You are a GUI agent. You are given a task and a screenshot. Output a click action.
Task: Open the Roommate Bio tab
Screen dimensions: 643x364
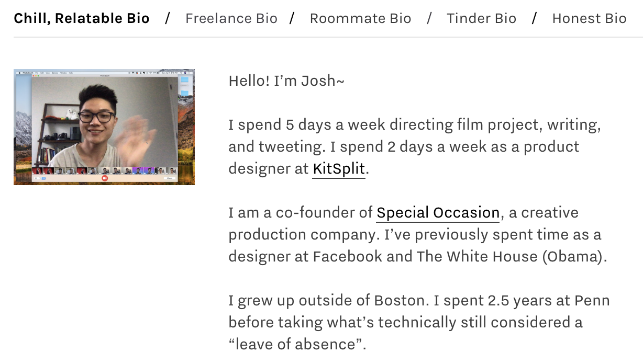point(361,18)
